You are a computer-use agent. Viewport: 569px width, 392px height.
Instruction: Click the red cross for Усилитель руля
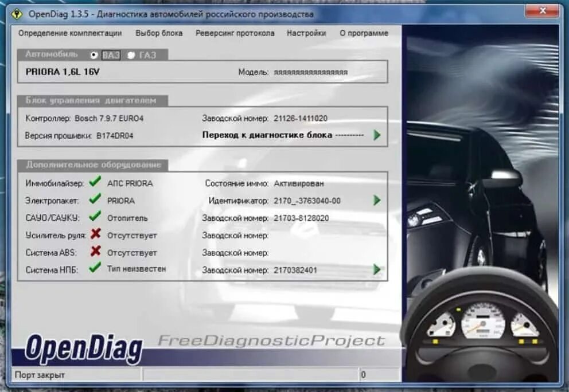click(95, 234)
